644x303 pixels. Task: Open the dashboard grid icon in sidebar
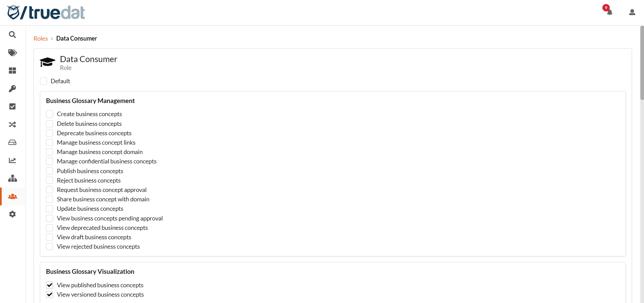click(12, 70)
